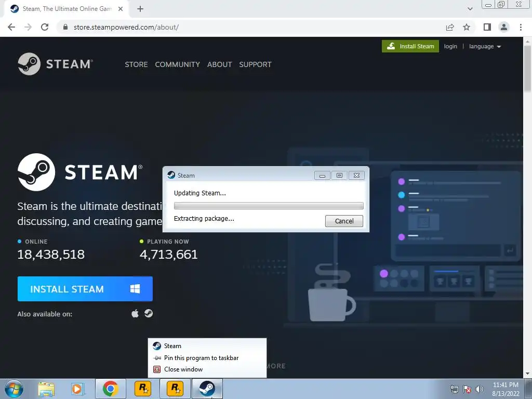Click the green Install Steam header button
The width and height of the screenshot is (532, 399).
[x=410, y=46]
